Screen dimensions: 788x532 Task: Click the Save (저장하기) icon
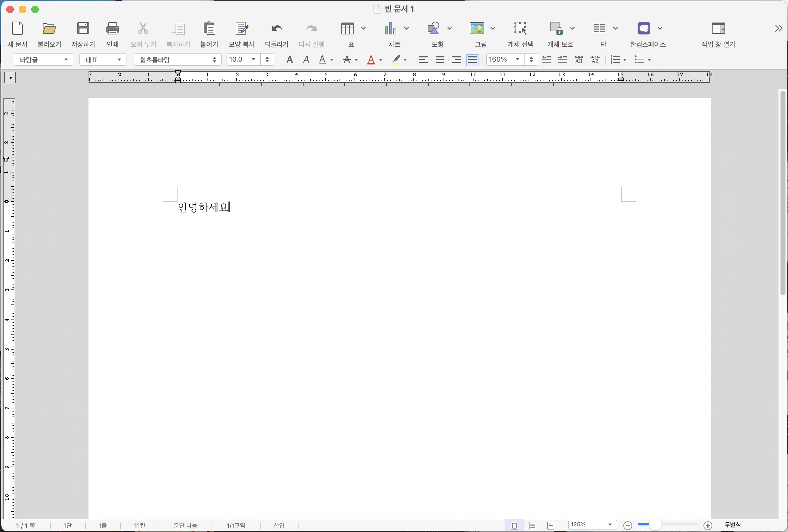click(83, 29)
